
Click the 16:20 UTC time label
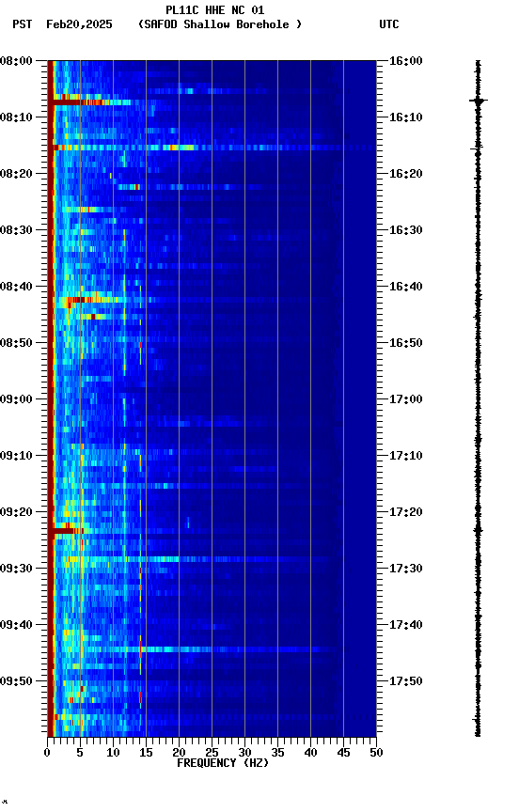click(406, 174)
